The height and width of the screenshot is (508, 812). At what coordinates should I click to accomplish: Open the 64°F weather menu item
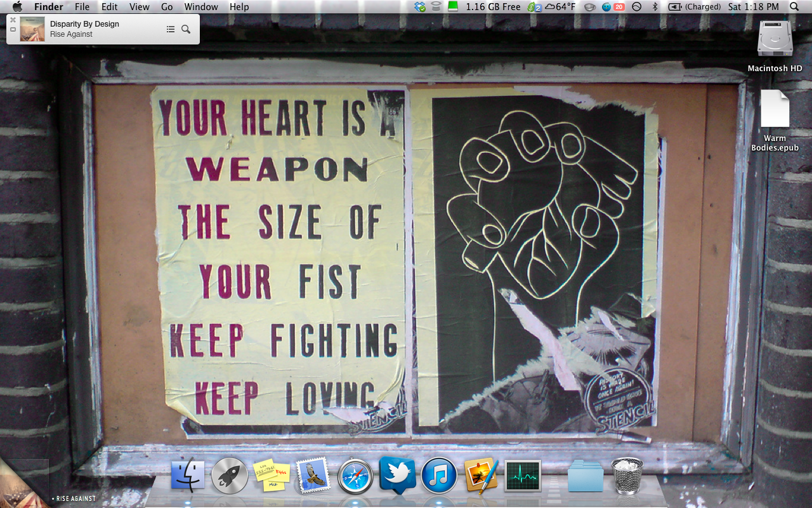560,7
